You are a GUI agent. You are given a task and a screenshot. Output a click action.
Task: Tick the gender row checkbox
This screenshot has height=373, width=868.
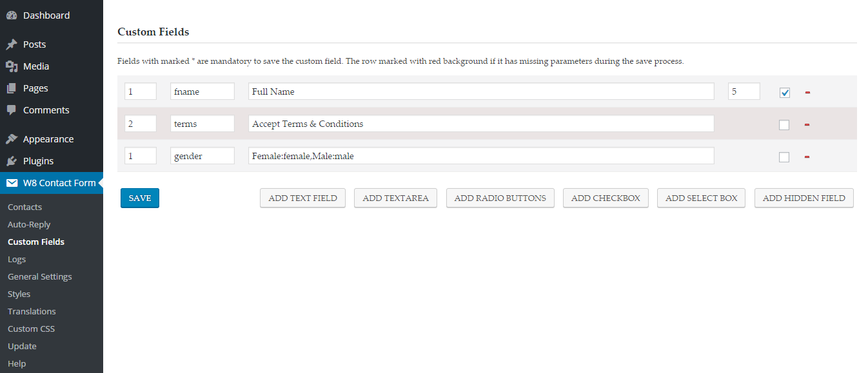[784, 157]
